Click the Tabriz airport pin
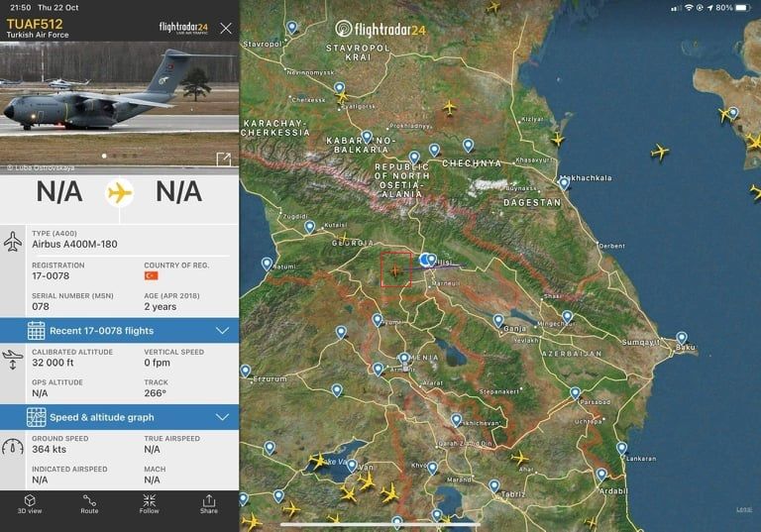 pyautogui.click(x=494, y=485)
